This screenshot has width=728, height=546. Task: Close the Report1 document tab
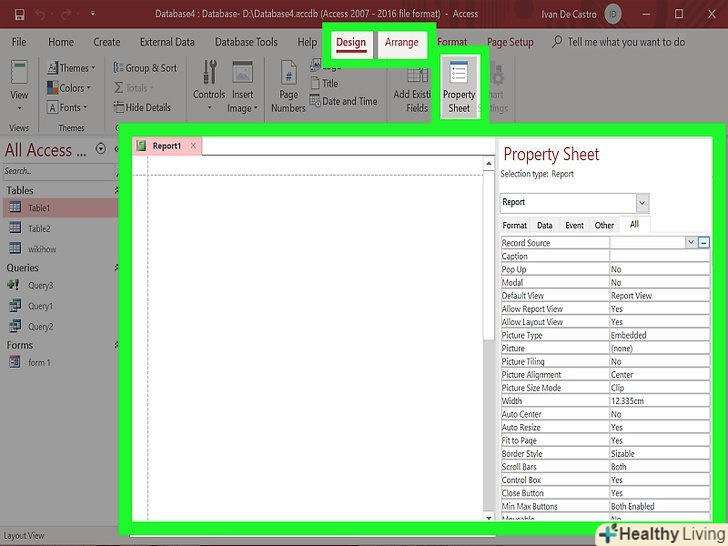pos(194,146)
